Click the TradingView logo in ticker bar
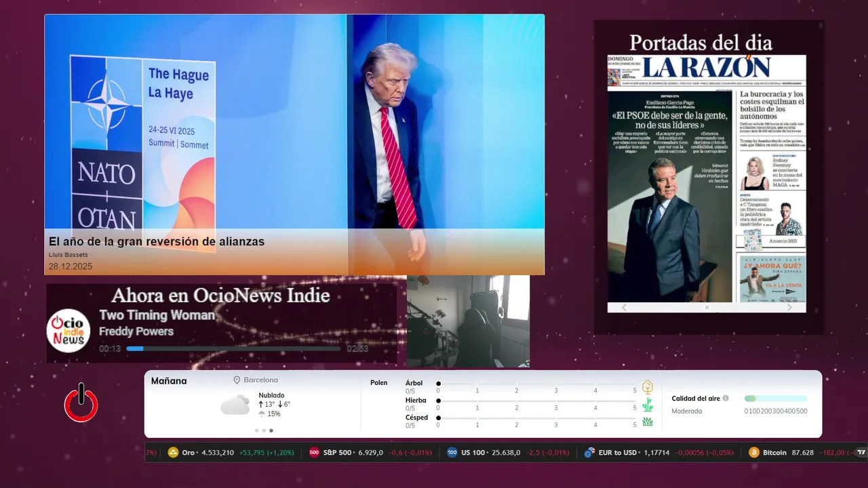 tap(861, 453)
